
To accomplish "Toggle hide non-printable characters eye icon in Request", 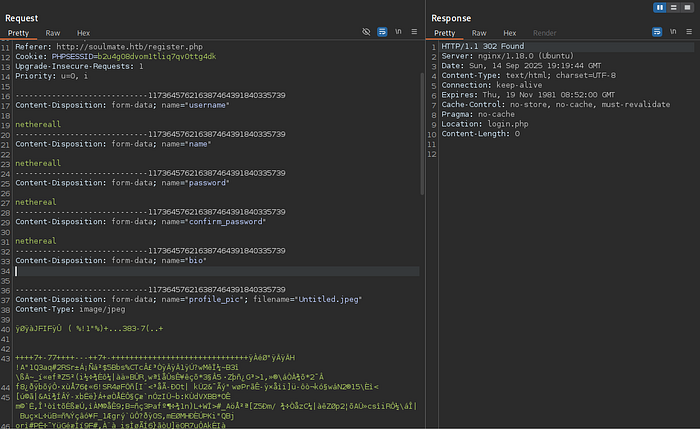I will pos(366,32).
